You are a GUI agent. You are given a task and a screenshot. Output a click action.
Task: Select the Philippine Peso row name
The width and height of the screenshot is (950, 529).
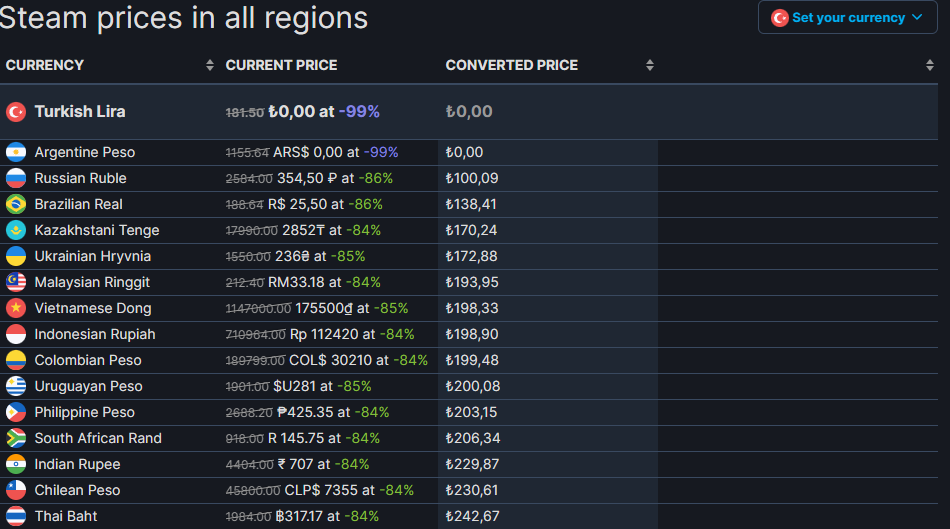click(85, 413)
